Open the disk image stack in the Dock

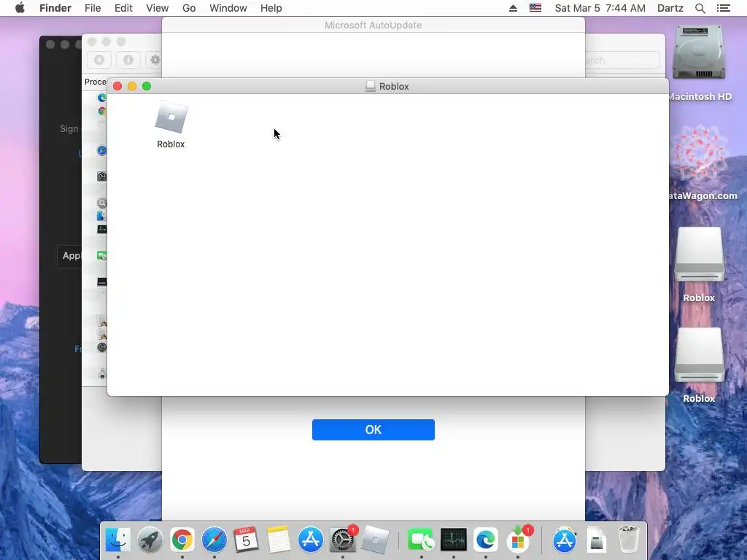pos(597,540)
